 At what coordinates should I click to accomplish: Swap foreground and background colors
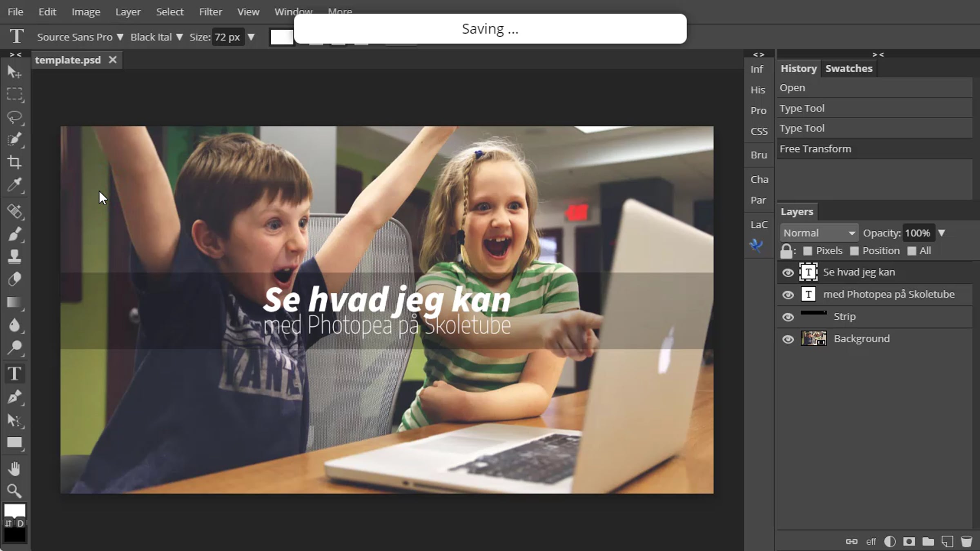click(x=9, y=523)
